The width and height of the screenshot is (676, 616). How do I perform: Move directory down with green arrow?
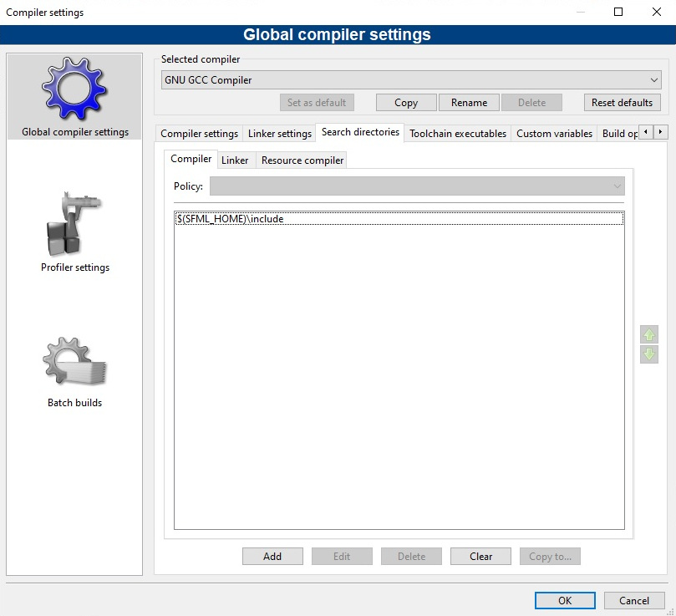pyautogui.click(x=649, y=354)
